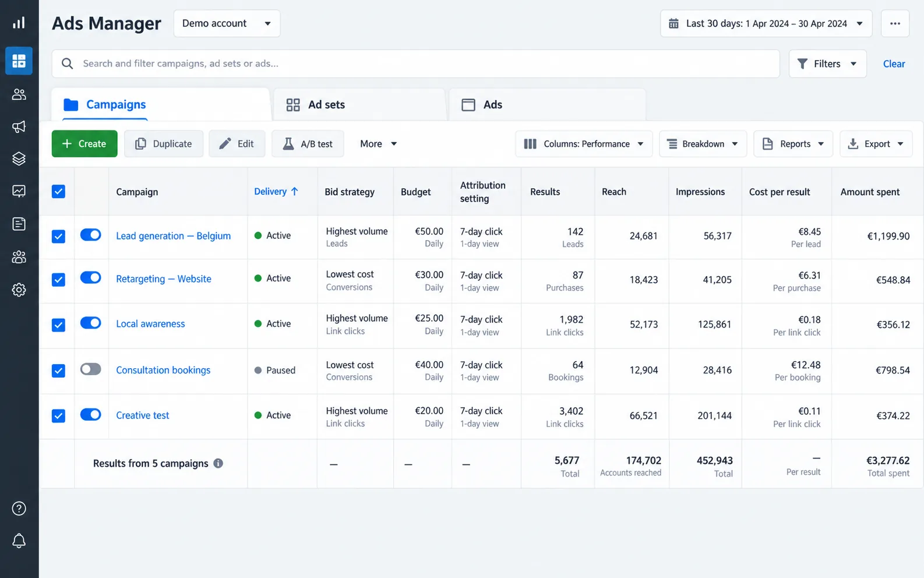
Task: Open the audiences people icon in sidebar
Action: [x=19, y=94]
